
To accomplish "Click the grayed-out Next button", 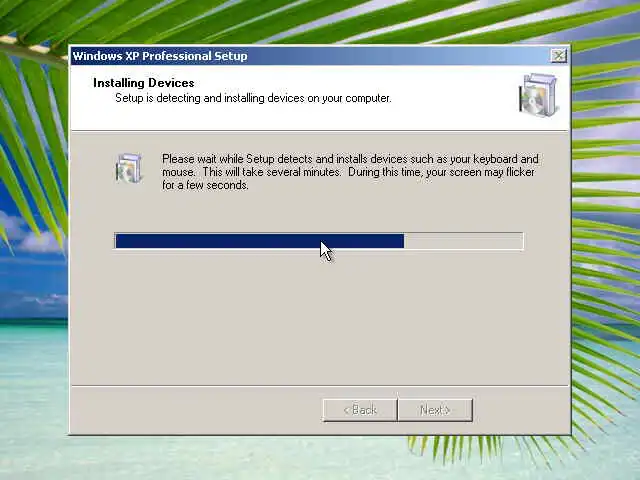I will pyautogui.click(x=435, y=410).
